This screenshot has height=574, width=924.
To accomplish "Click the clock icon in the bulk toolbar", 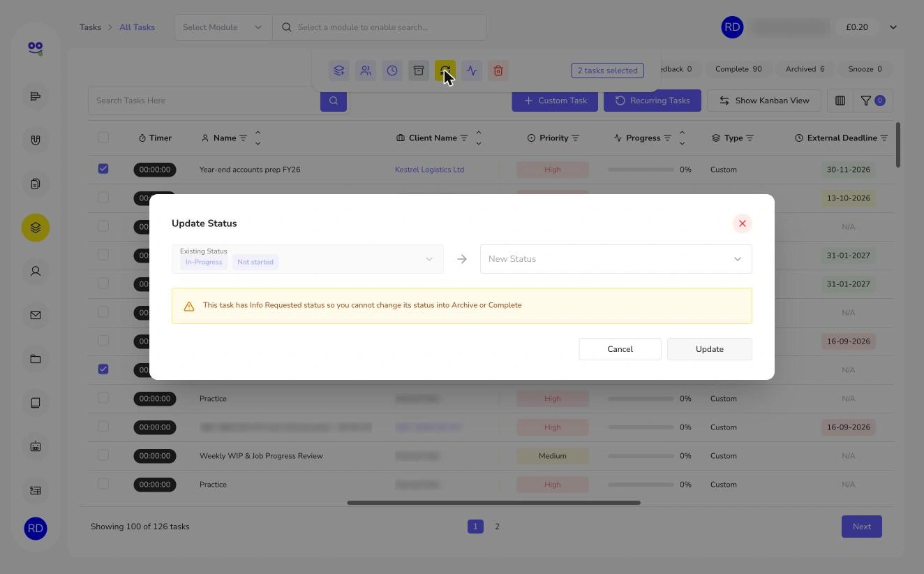I will (392, 71).
